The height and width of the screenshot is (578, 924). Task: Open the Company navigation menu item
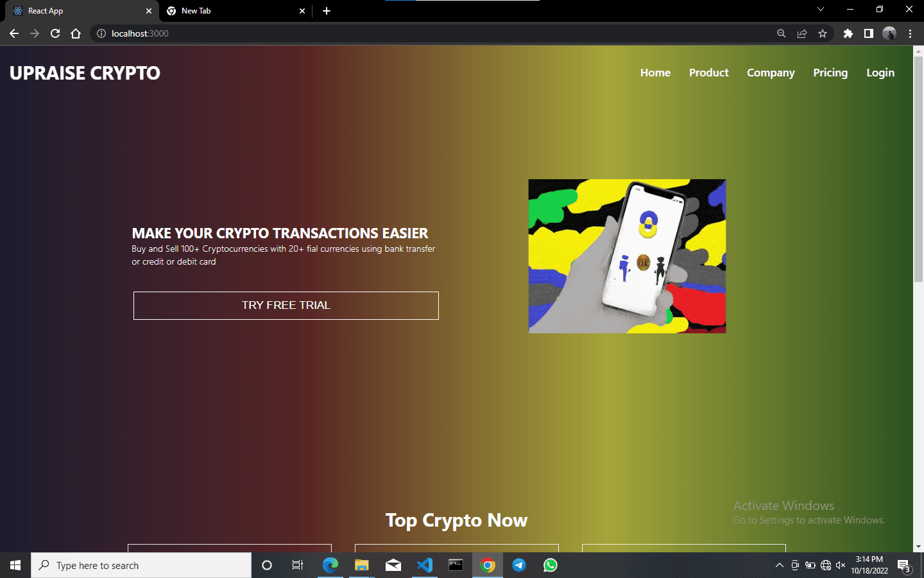coord(770,73)
